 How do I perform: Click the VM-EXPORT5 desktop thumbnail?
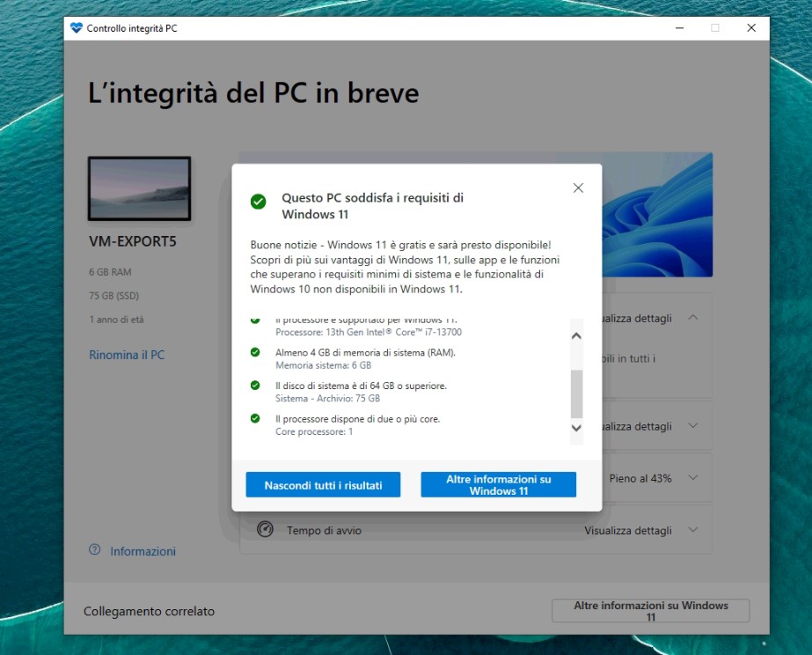(139, 188)
